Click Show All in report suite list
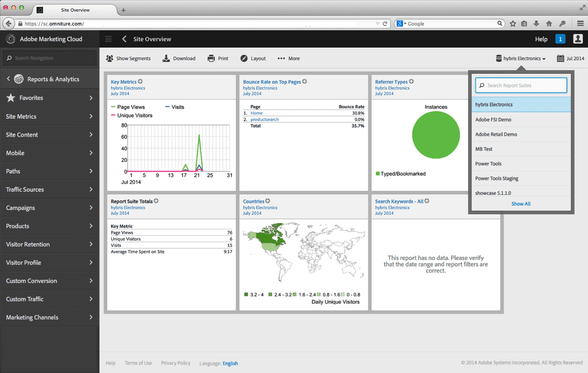Screen dimensions: 588x373 [x=521, y=204]
